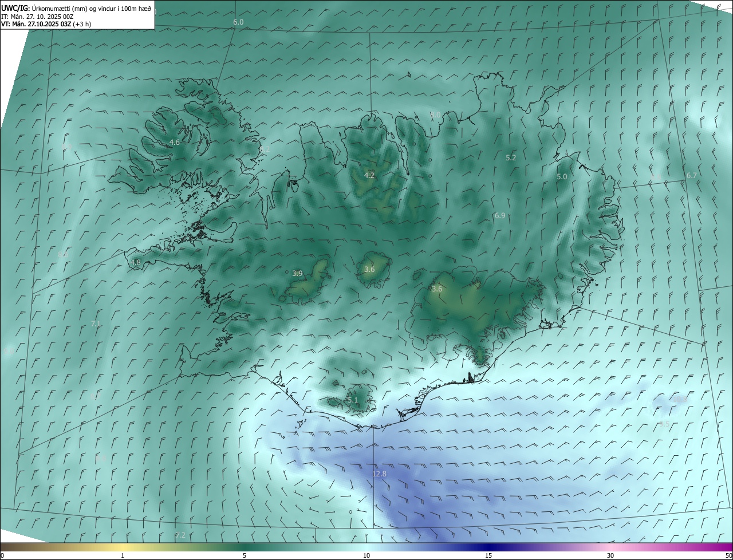Screen dimensions: 733x560
Task: Click the 4.6 value on the Westfjords
Action: click(175, 142)
